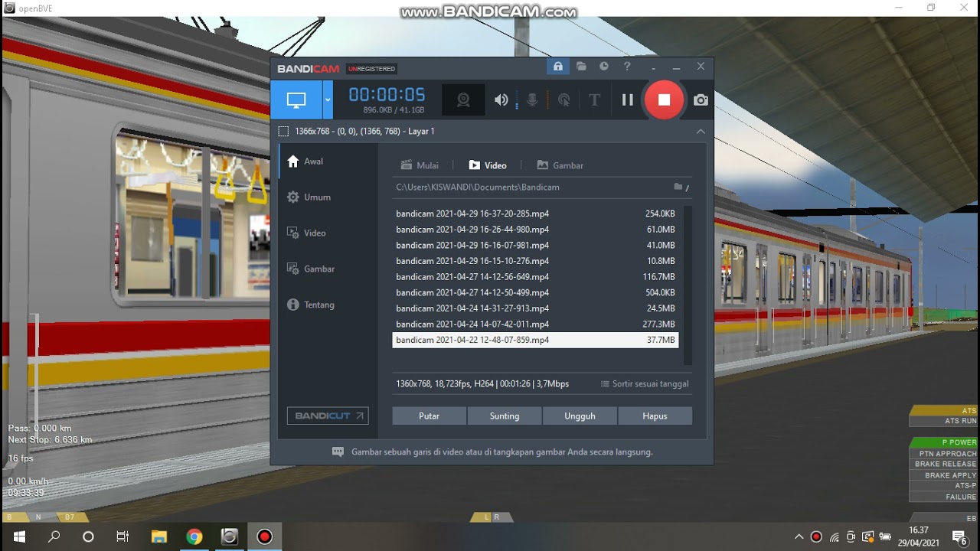Select bandicam 2021-04-27 14-12-56-649.mp4
The image size is (980, 551).
[535, 277]
